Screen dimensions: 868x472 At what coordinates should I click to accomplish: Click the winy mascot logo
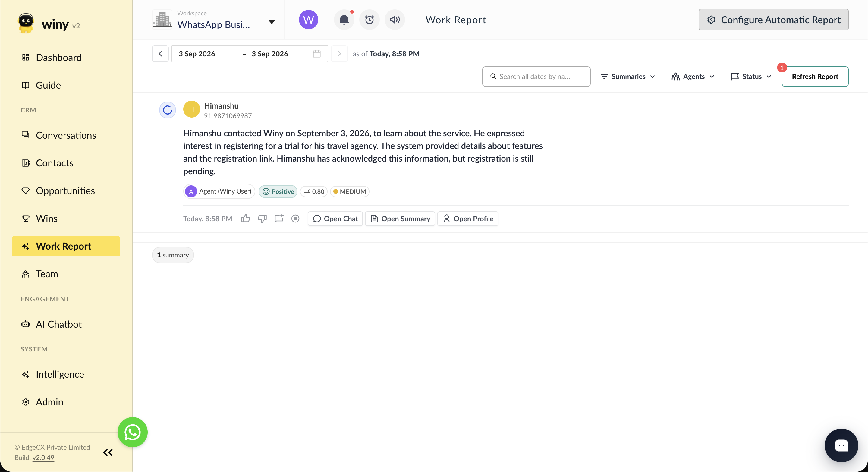point(26,24)
